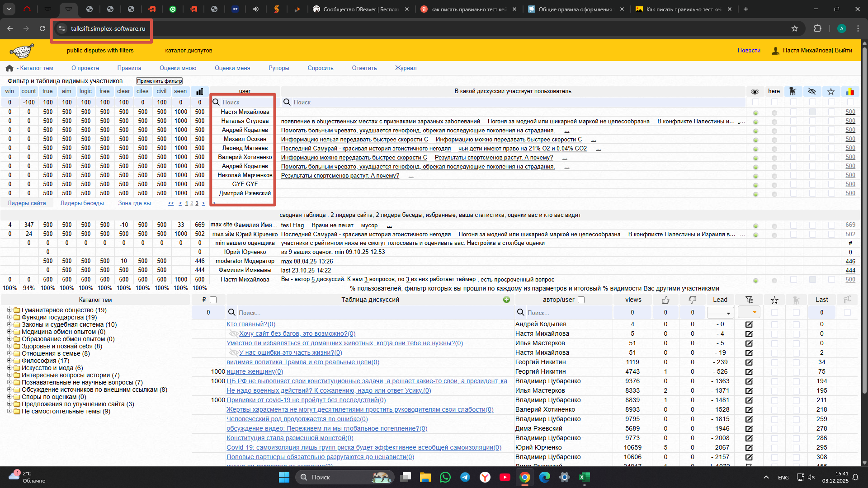The width and height of the screenshot is (868, 488).
Task: Click the colored bar chart column header
Action: click(850, 91)
